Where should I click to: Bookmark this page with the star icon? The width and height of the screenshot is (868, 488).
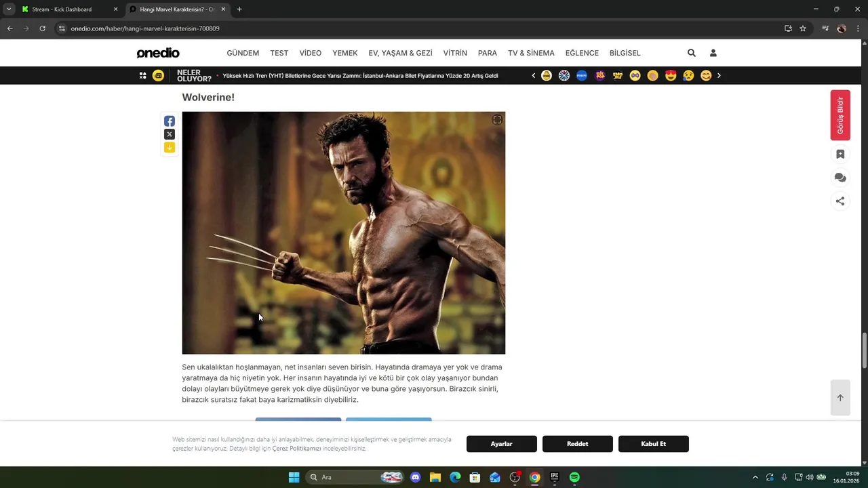click(x=803, y=28)
